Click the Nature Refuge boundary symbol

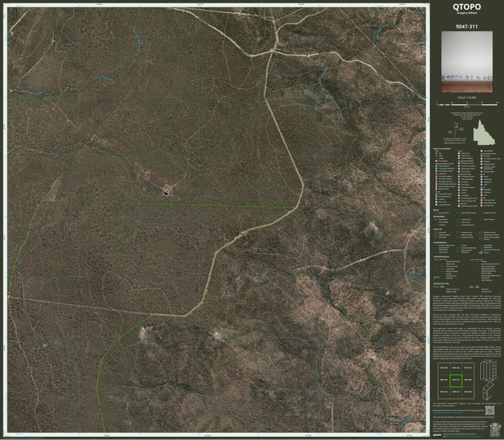click(x=481, y=220)
